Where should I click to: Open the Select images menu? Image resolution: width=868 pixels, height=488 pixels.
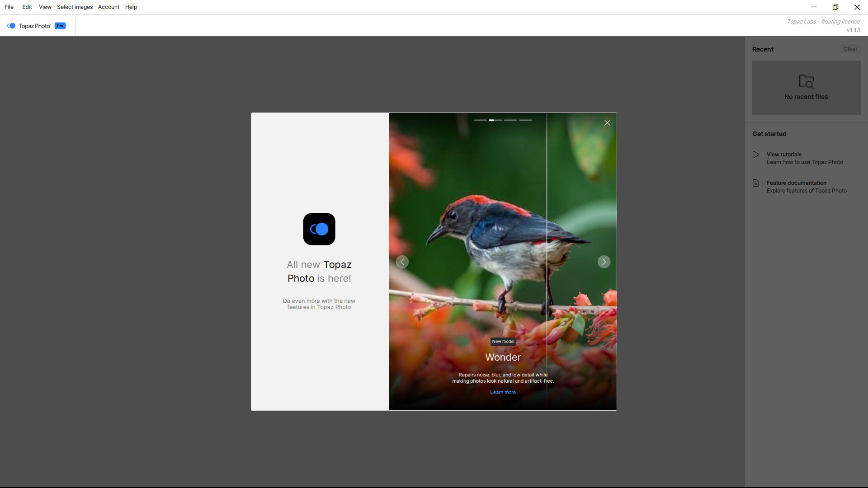pyautogui.click(x=74, y=7)
